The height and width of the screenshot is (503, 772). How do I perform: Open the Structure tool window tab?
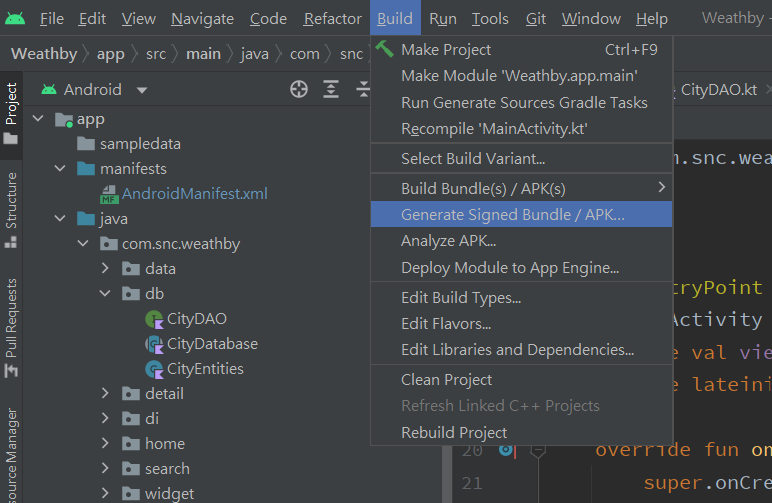[x=11, y=211]
